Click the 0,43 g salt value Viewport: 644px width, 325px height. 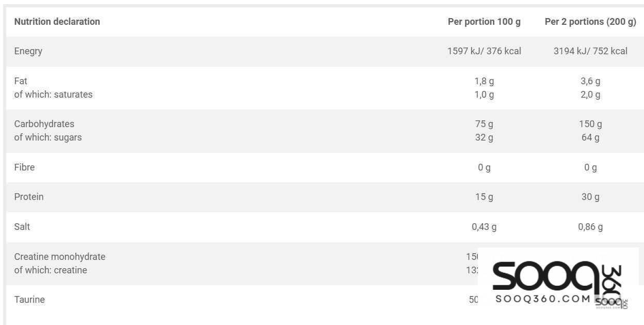pos(484,227)
